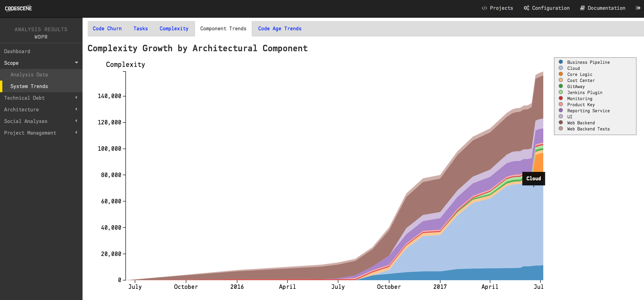Click the Projects code brackets icon
Viewport: 644px width, 300px height.
(484, 8)
